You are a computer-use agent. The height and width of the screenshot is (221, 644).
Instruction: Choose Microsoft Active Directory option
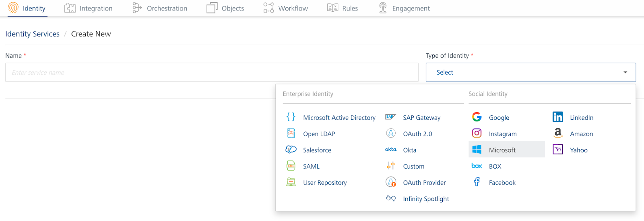(x=339, y=117)
